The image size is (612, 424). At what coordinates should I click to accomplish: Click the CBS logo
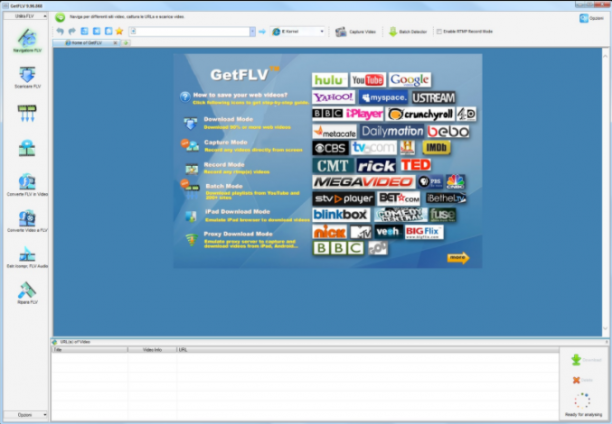pos(330,148)
